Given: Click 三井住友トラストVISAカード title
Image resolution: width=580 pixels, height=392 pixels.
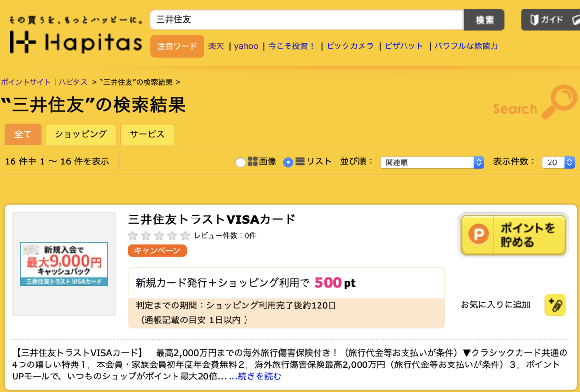Looking at the screenshot, I should click(x=212, y=219).
